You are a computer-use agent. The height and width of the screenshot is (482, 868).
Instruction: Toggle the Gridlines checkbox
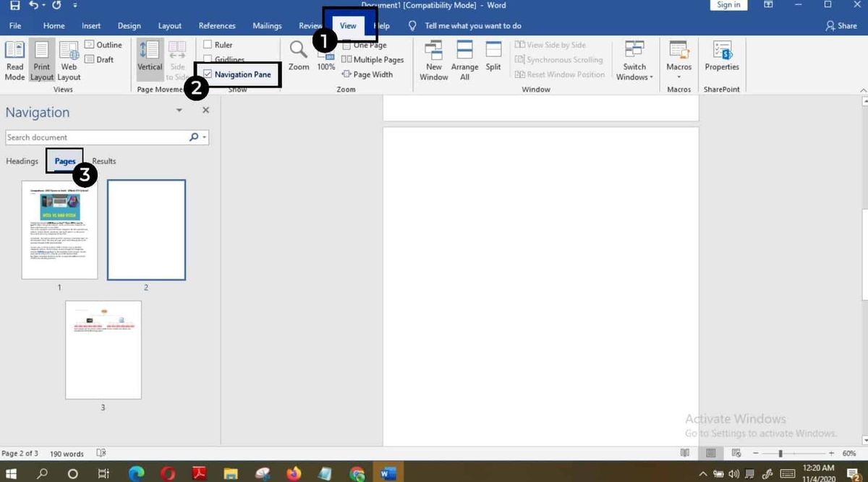coord(208,59)
